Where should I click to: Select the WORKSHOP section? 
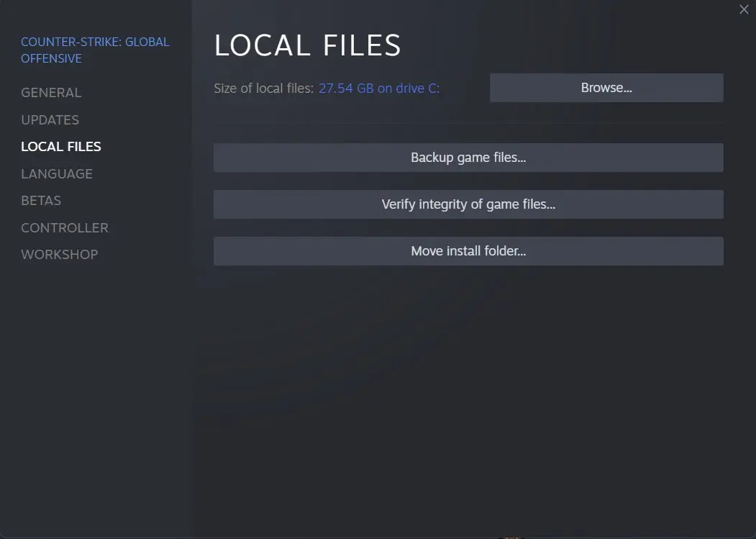[59, 254]
